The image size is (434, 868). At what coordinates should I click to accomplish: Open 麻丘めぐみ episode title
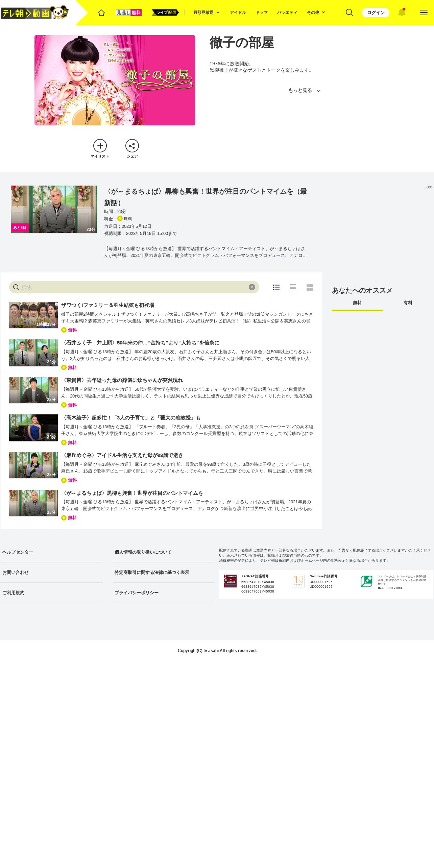(x=122, y=455)
